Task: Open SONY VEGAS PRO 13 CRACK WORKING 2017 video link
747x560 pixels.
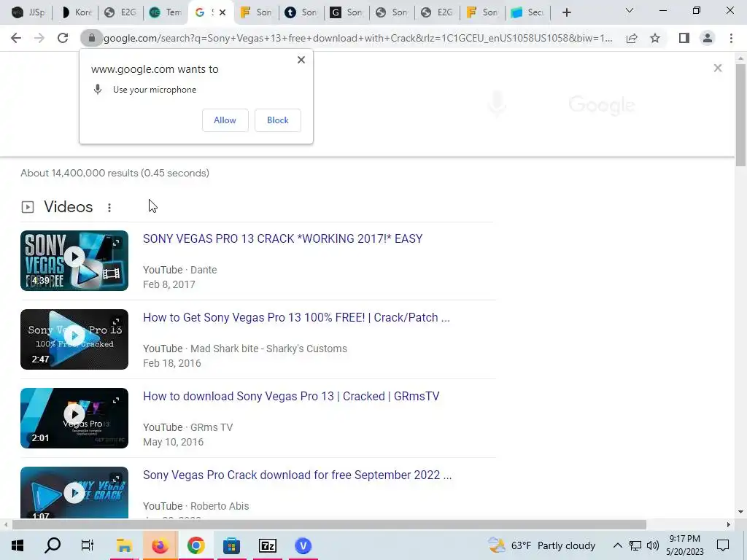Action: 282,238
